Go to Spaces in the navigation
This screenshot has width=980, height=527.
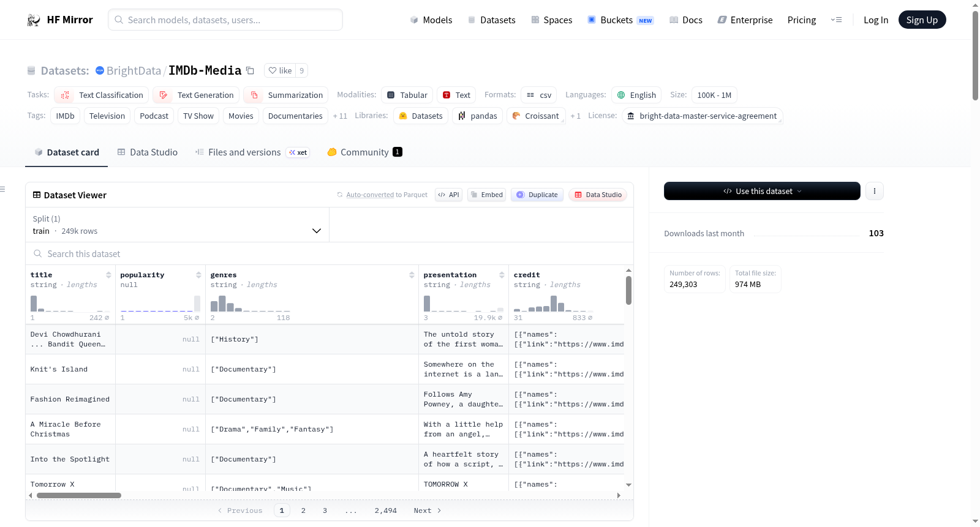click(x=552, y=20)
